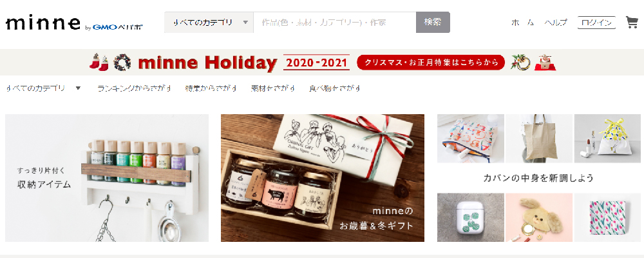Open the お歳暮＆冬ギフト gift box thumbnail
The image size is (644, 258).
323,178
